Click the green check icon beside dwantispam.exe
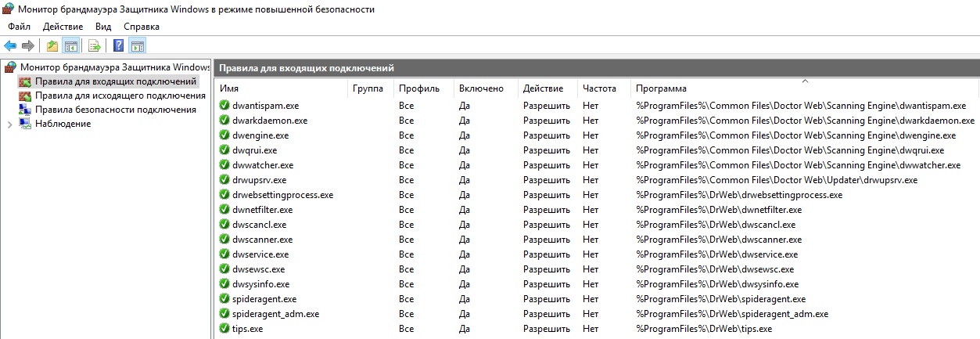The height and width of the screenshot is (339, 980). pos(224,106)
